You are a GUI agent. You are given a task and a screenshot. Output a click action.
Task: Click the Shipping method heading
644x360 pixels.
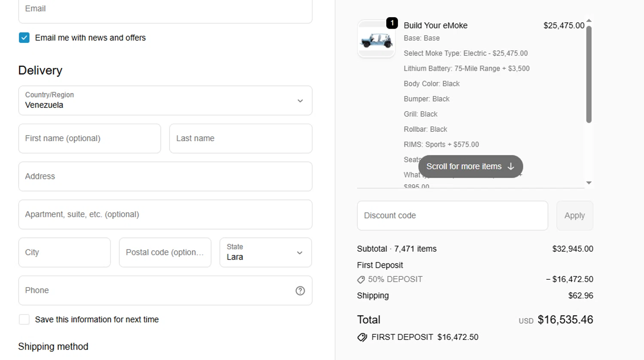point(53,347)
